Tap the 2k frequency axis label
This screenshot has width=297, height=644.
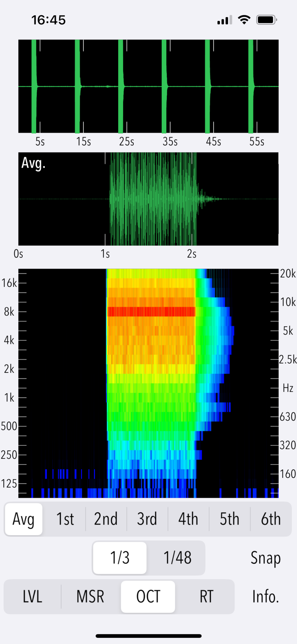[x=9, y=369]
